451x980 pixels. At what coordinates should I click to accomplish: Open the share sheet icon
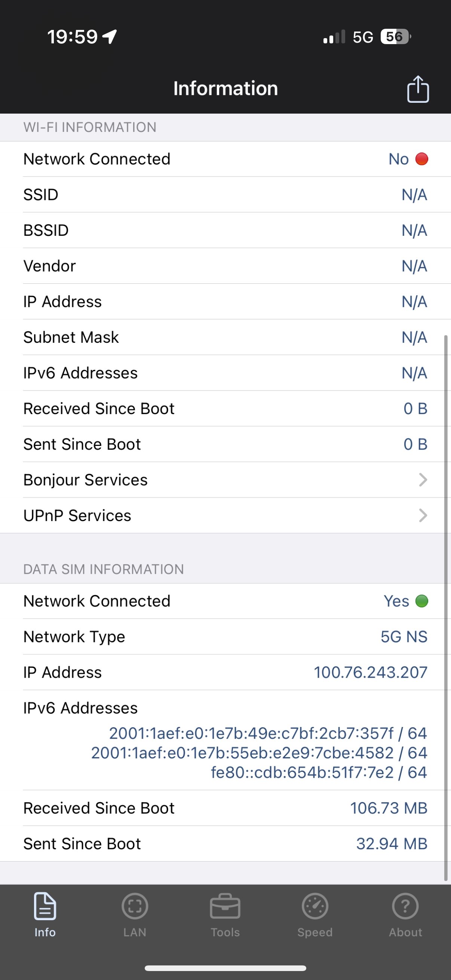coord(418,89)
